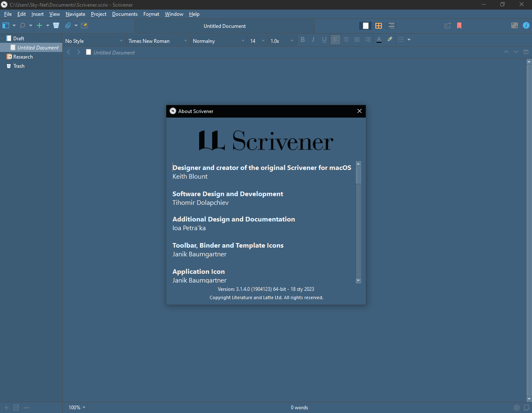532x413 pixels.
Task: Move document to Trash via toolbar icon
Action: tap(56, 25)
